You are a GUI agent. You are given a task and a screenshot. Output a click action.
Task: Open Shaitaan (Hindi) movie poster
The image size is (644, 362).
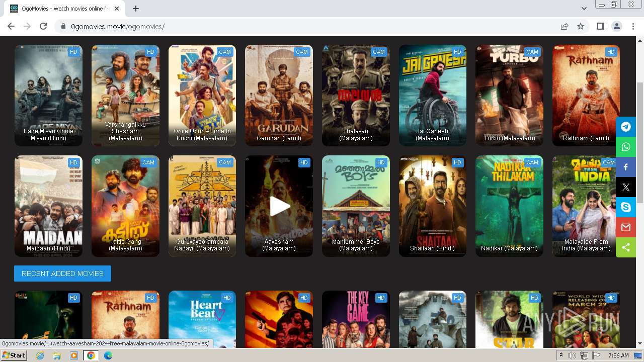click(433, 206)
